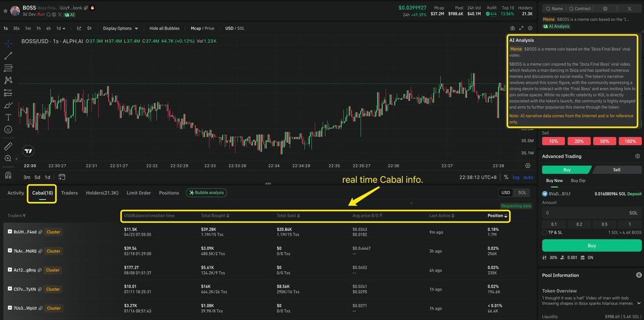The height and width of the screenshot is (320, 644).
Task: Open chart settings circle icon beside fullscreen
Action: coord(530,29)
